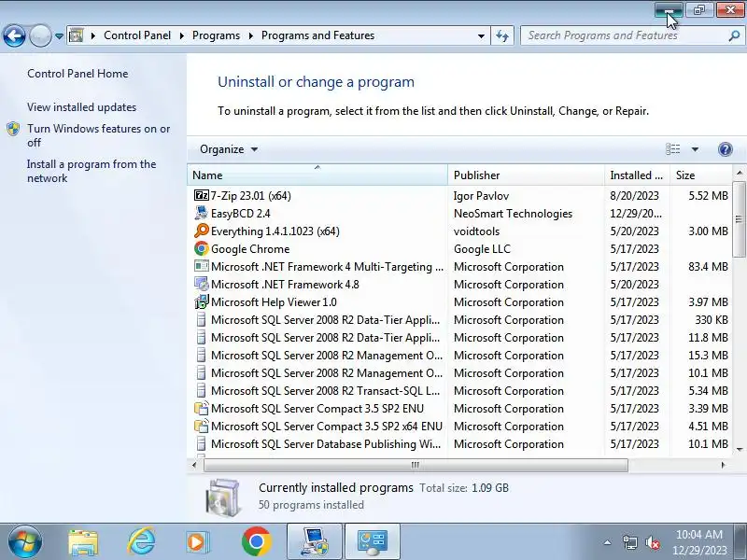Open Windows Media Player from the taskbar
Screen dimensions: 747x560
197,542
